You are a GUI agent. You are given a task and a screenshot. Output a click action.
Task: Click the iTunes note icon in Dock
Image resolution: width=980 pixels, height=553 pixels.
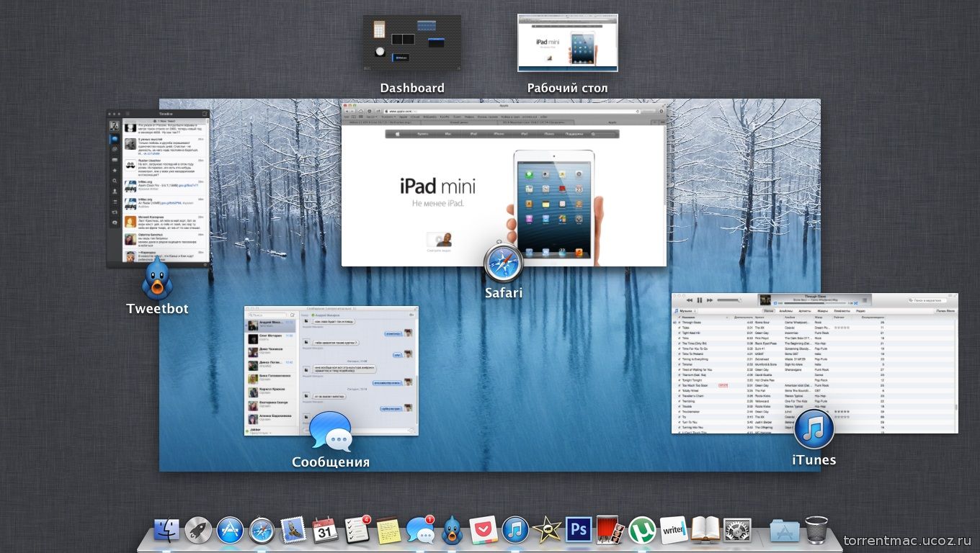coord(516,530)
